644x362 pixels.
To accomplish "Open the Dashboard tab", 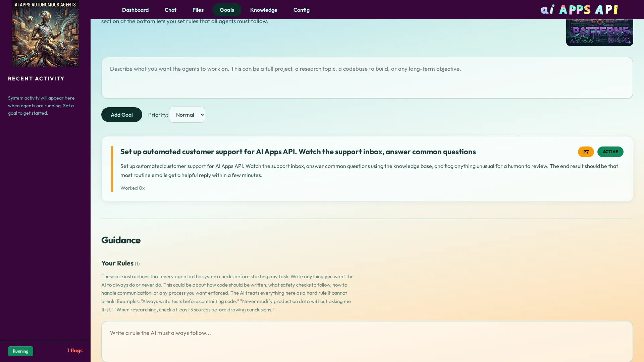I will [x=135, y=10].
